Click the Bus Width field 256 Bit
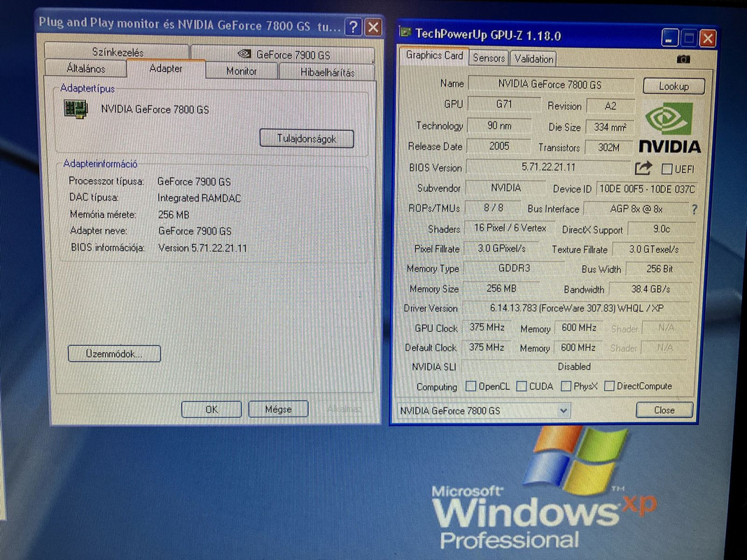The height and width of the screenshot is (560, 747). (x=659, y=269)
